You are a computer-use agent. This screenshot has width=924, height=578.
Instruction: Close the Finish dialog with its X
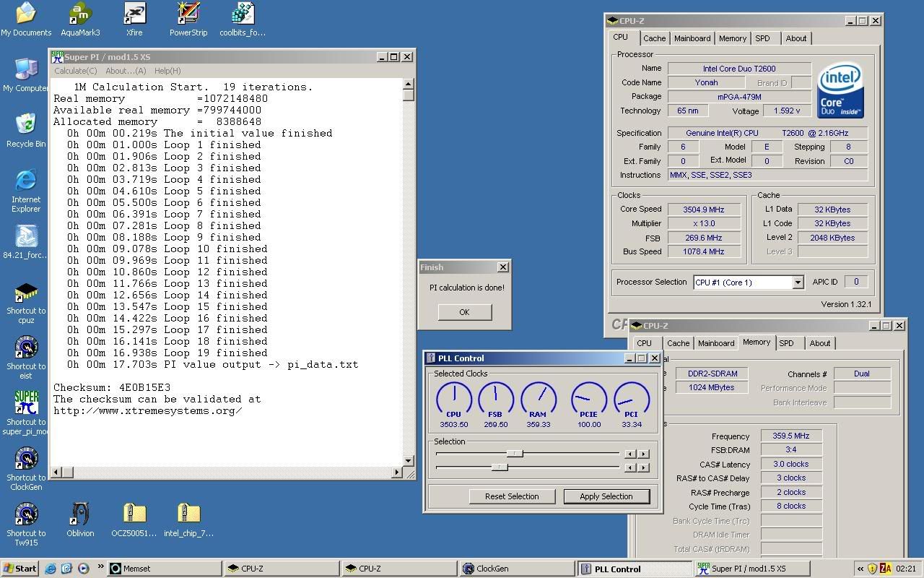[x=502, y=267]
